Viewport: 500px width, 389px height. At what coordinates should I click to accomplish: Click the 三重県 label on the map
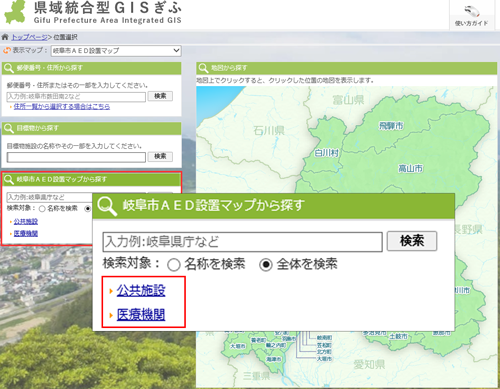[256, 376]
